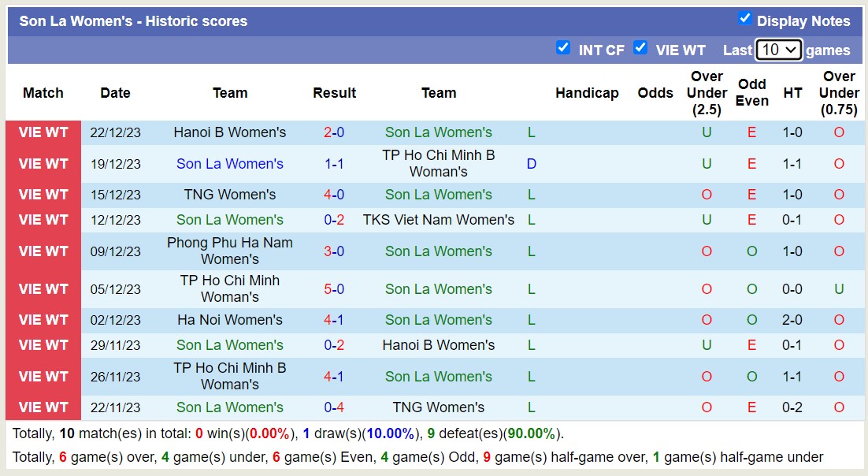Open Phong Phu Ha Nam Women's team
The width and height of the screenshot is (868, 476).
[x=230, y=251]
